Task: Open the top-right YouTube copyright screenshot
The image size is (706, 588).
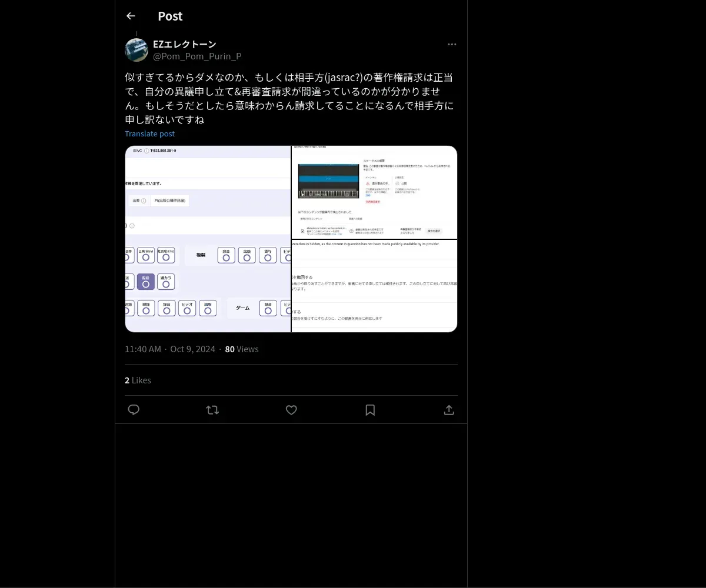Action: 375,192
